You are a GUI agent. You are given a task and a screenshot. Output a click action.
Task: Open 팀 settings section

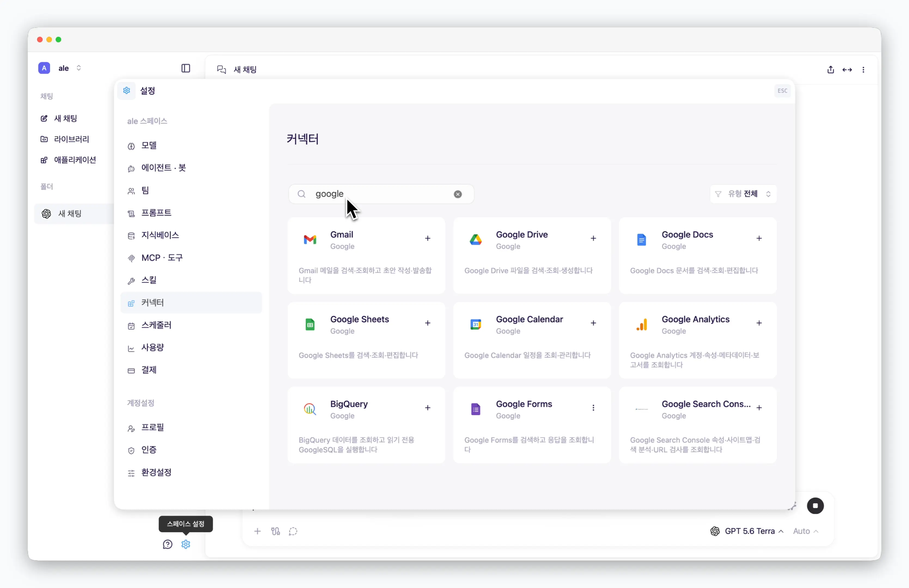[x=191, y=190]
